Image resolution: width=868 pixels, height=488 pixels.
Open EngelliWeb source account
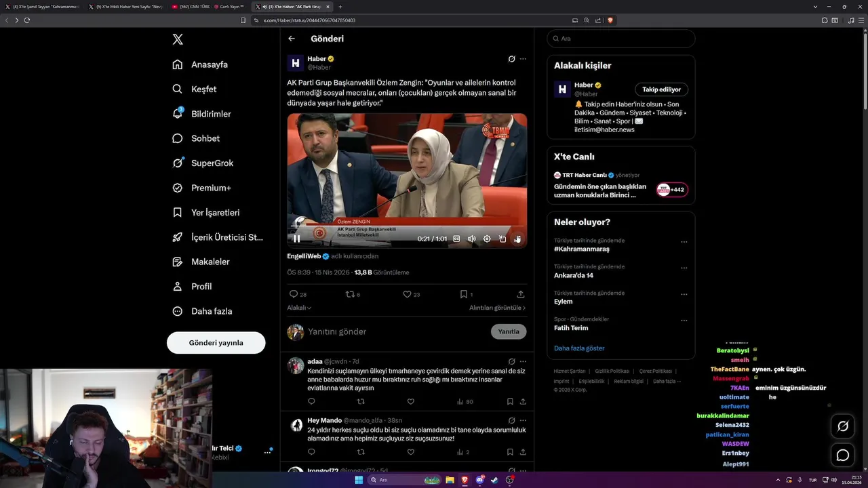pyautogui.click(x=304, y=256)
